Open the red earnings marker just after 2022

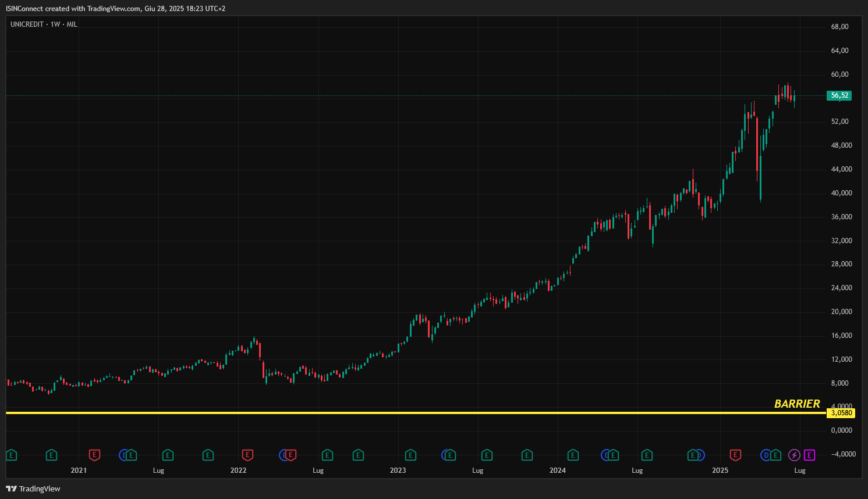[247, 455]
